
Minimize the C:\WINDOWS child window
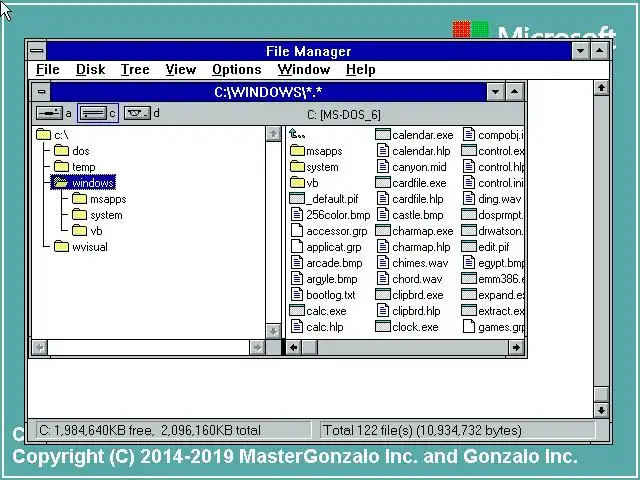[496, 92]
